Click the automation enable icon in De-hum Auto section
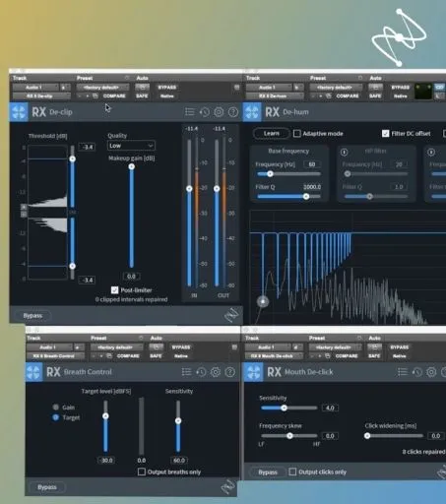This screenshot has height=504, width=446. coord(375,88)
